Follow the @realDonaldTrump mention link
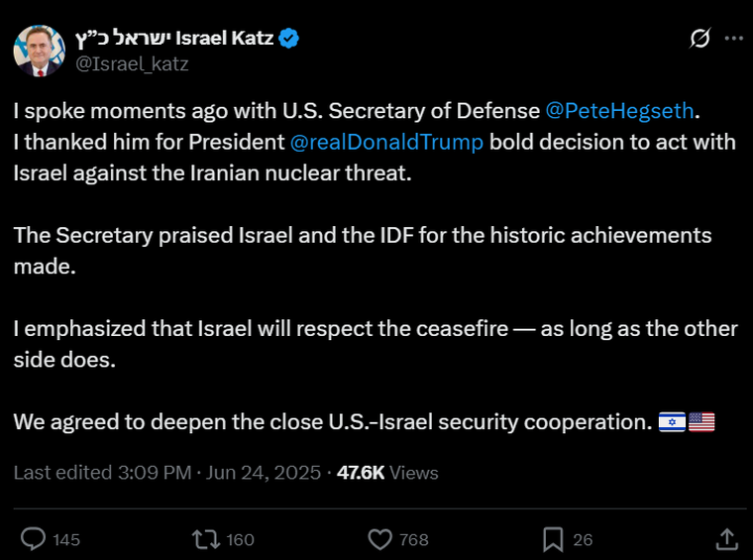 pos(387,142)
